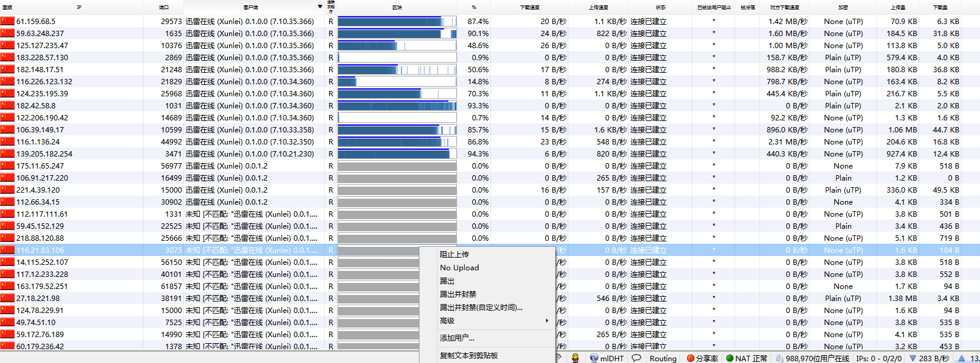Image resolution: width=980 pixels, height=363 pixels.
Task: Expand the 高级 submenu arrow
Action: [547, 321]
